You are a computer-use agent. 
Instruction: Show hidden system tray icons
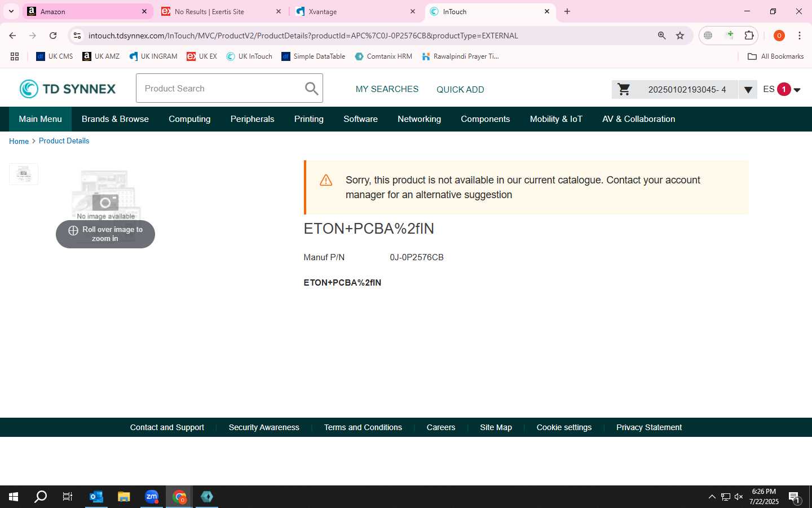(712, 497)
